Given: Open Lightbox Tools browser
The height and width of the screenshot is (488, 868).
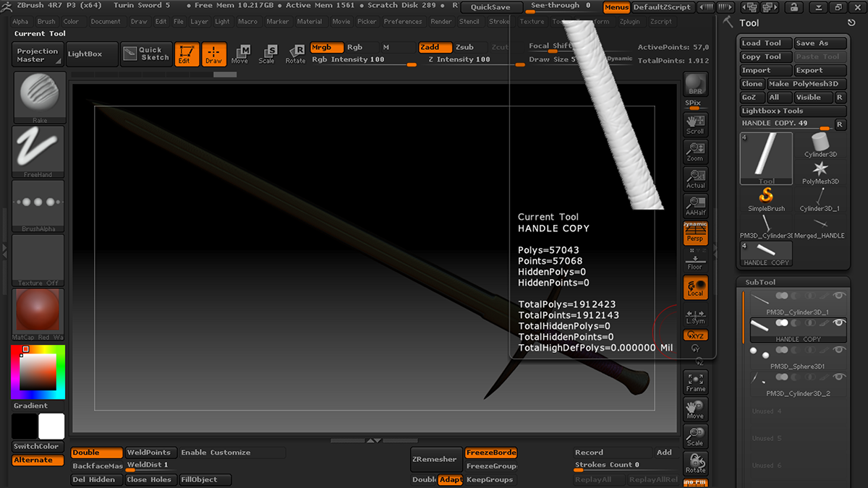Looking at the screenshot, I should [x=793, y=111].
